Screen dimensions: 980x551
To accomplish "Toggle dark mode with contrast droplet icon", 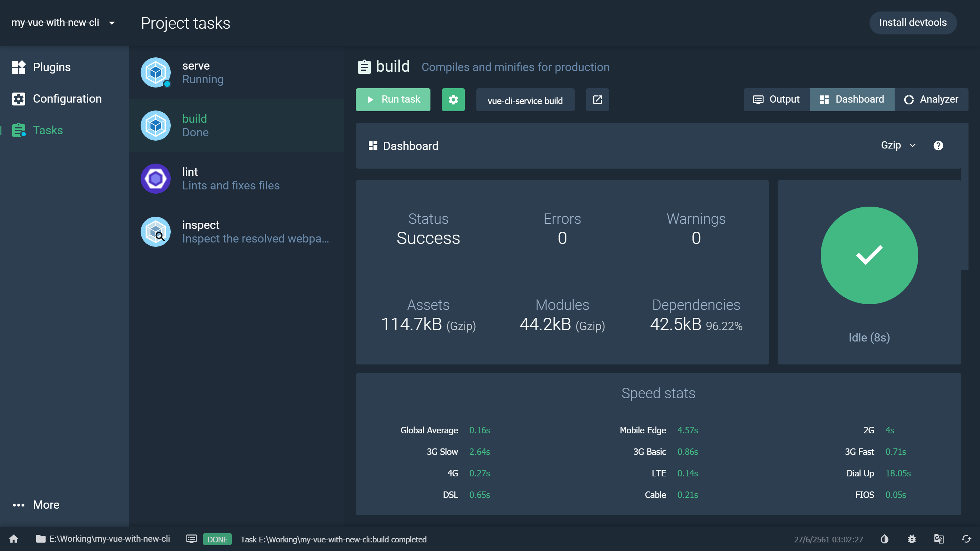I will (x=884, y=539).
